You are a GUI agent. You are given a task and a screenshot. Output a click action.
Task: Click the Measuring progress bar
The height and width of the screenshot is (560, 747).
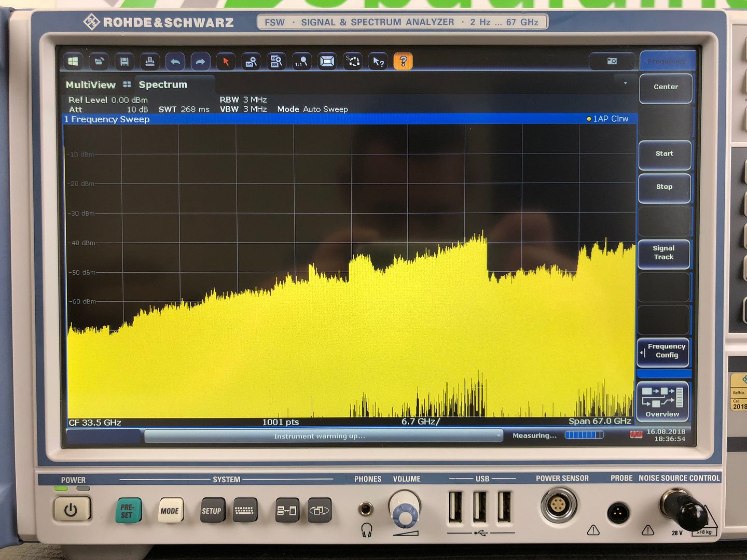pyautogui.click(x=584, y=435)
